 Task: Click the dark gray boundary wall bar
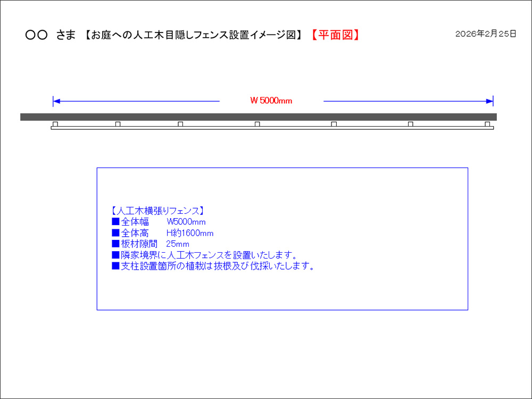tap(259, 117)
